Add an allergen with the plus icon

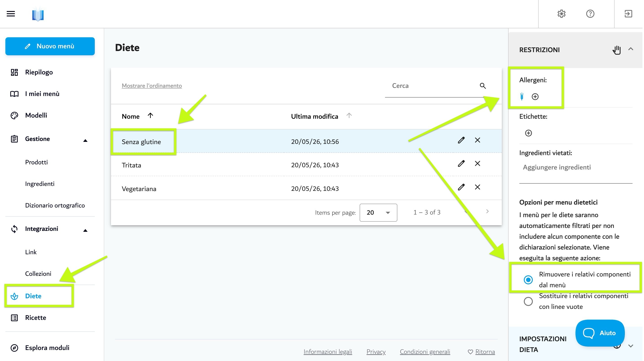[535, 97]
